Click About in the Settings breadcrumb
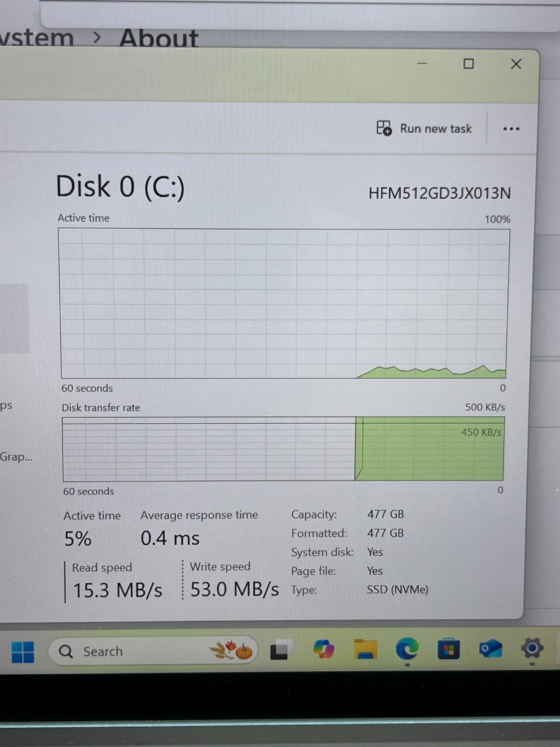560x747 pixels. pos(158,37)
